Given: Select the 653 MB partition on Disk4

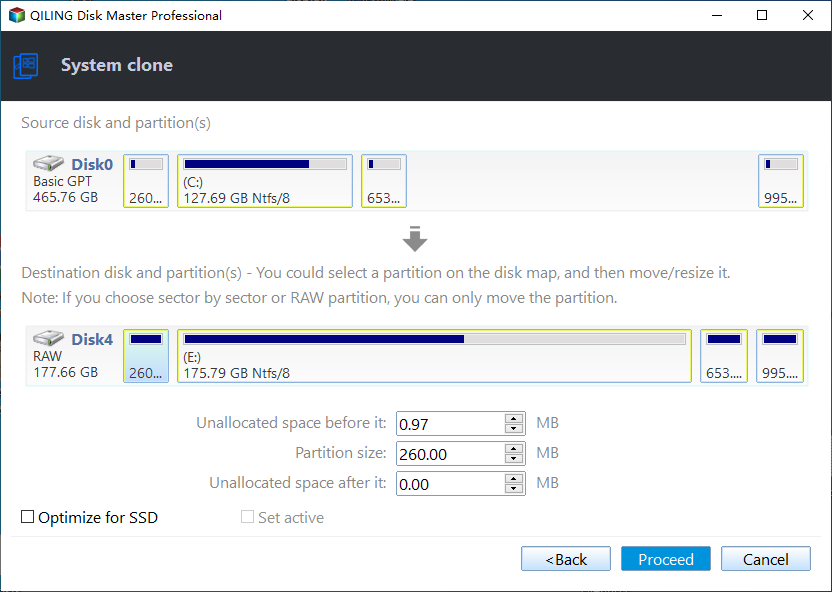Looking at the screenshot, I should click(x=724, y=356).
